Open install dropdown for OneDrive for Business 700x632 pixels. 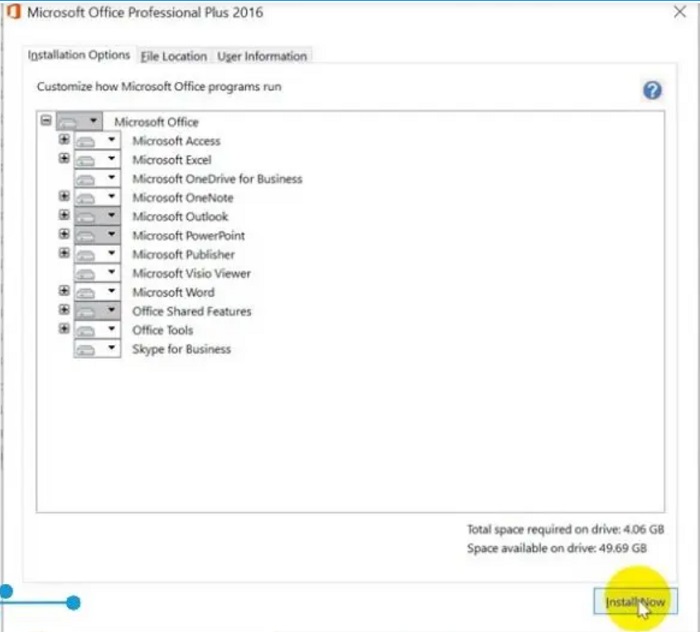(x=97, y=178)
